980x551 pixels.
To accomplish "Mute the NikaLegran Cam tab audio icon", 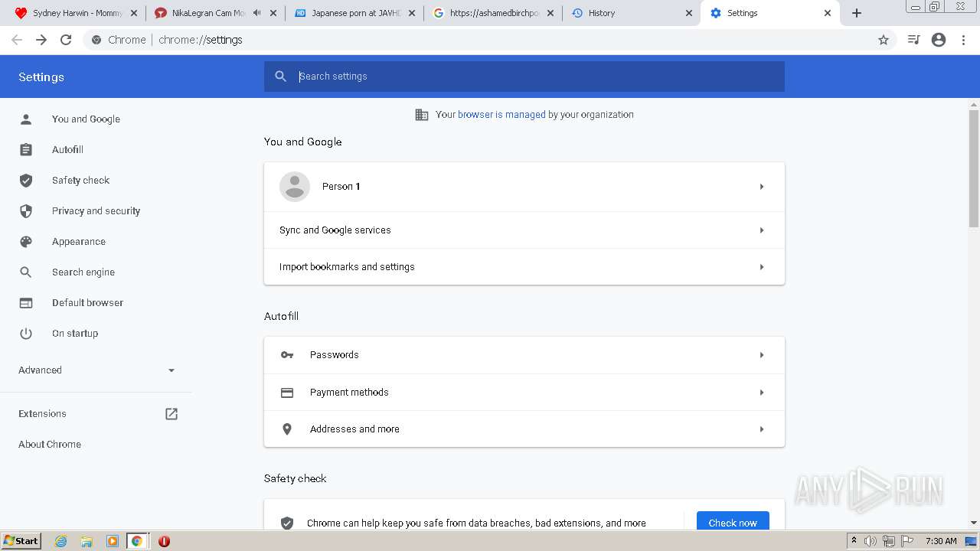I will 256,13.
